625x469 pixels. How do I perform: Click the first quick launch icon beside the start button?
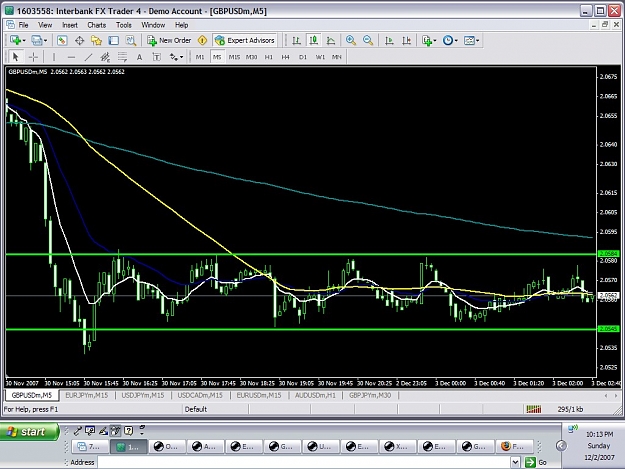(77, 430)
